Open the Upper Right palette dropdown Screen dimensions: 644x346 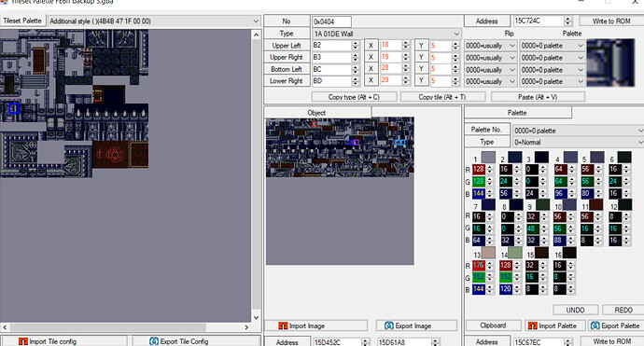pos(552,58)
